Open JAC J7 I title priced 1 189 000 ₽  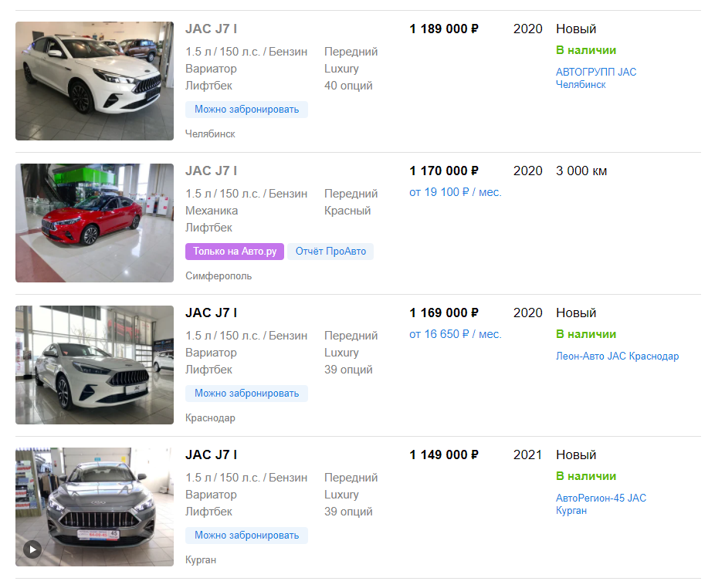coord(211,29)
